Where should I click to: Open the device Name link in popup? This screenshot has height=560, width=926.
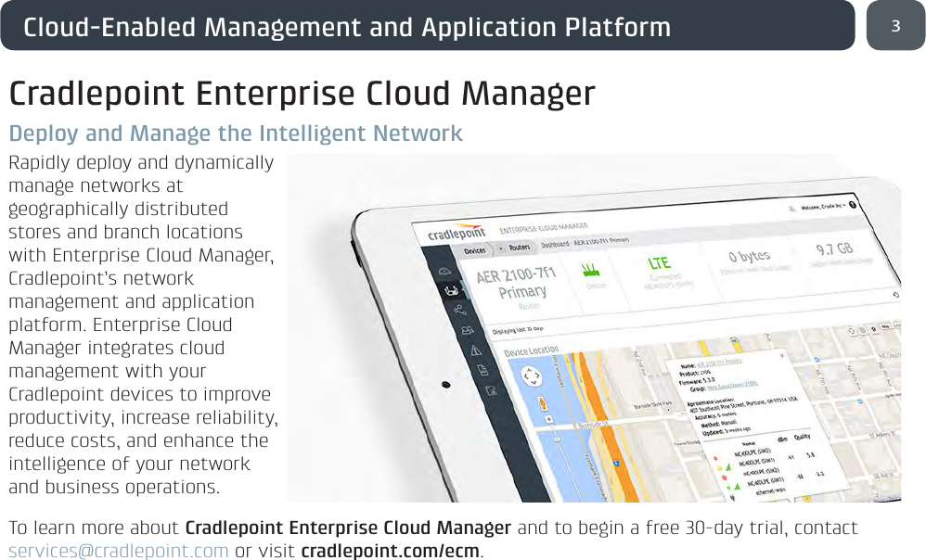[719, 362]
